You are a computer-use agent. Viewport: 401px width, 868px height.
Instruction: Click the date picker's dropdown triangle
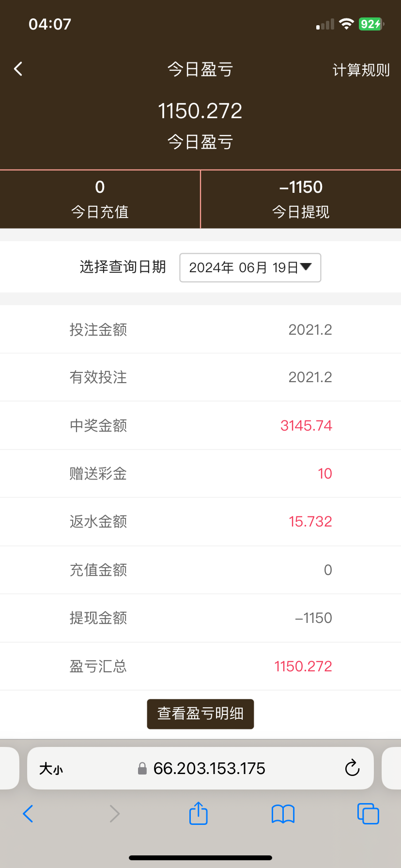coord(306,266)
